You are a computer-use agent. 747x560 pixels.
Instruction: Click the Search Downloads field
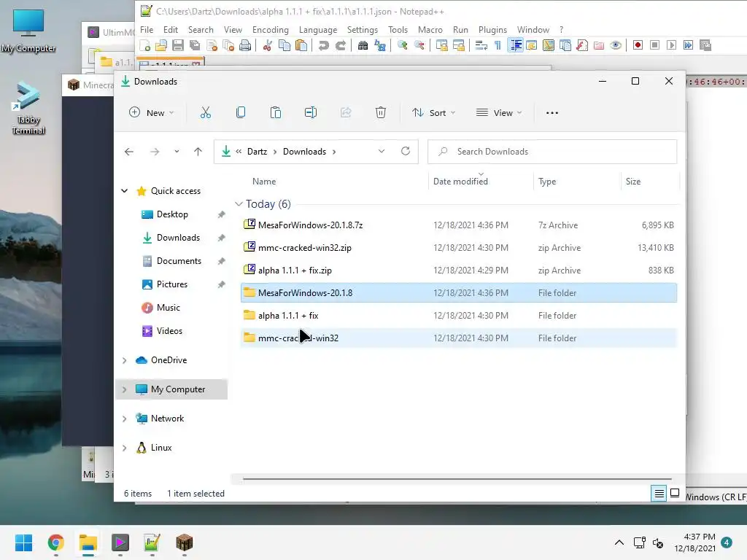tap(552, 152)
